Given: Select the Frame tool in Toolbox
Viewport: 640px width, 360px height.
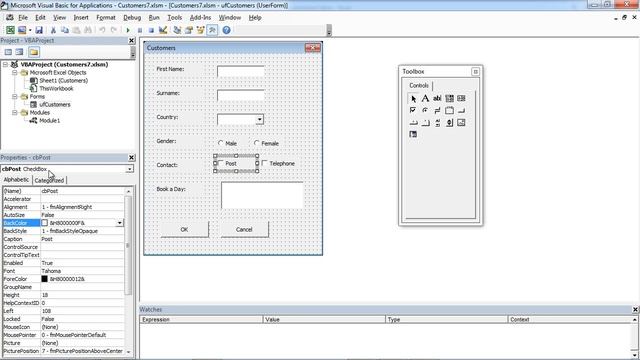Looking at the screenshot, I should tap(449, 110).
